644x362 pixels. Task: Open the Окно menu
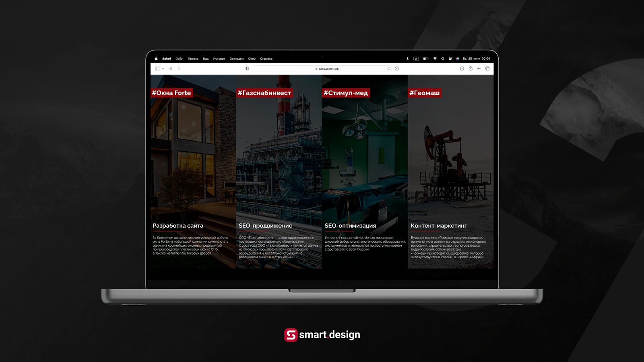click(x=252, y=59)
